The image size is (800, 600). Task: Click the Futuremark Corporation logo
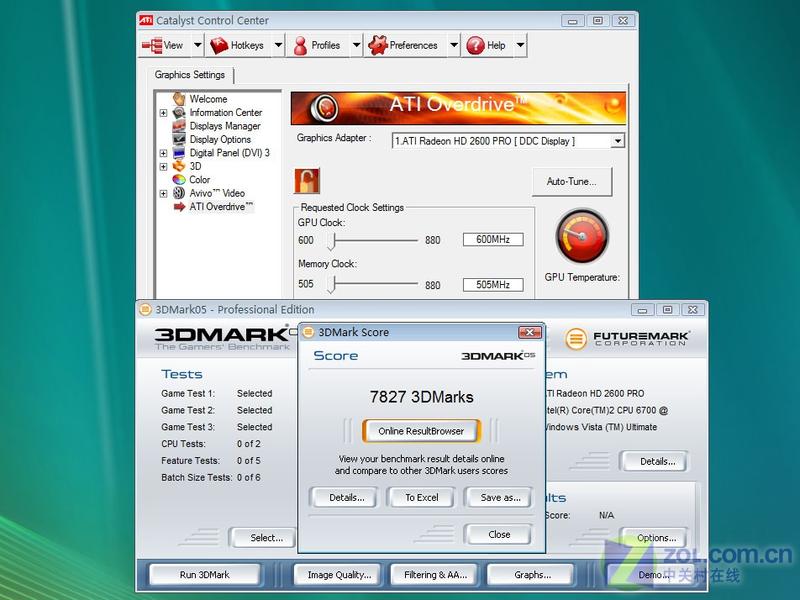(x=627, y=339)
